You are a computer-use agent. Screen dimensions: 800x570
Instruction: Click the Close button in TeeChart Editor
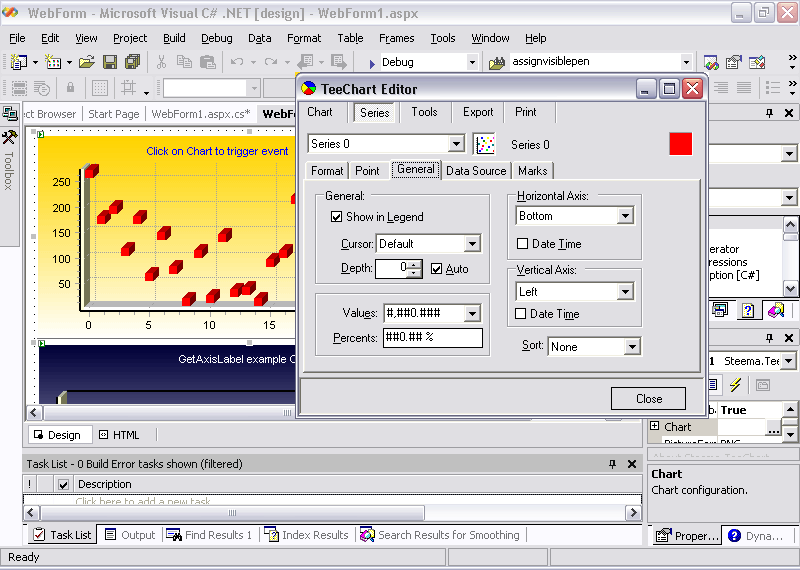pos(648,399)
